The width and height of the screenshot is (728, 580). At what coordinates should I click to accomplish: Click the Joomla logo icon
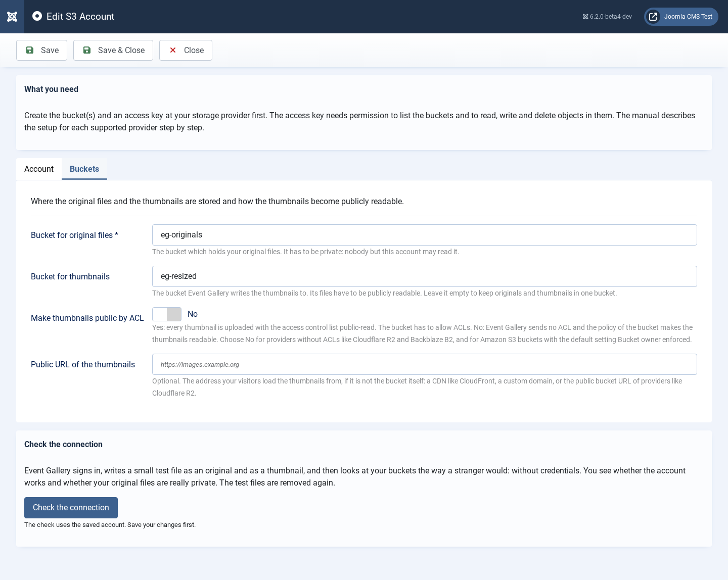tap(12, 17)
